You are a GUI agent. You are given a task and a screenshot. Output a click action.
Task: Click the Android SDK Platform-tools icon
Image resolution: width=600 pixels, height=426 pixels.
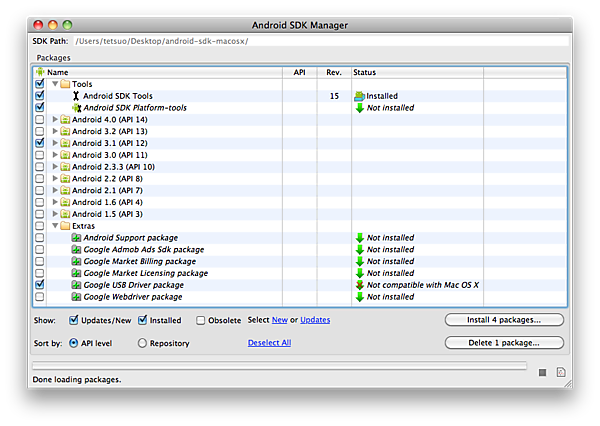point(76,108)
